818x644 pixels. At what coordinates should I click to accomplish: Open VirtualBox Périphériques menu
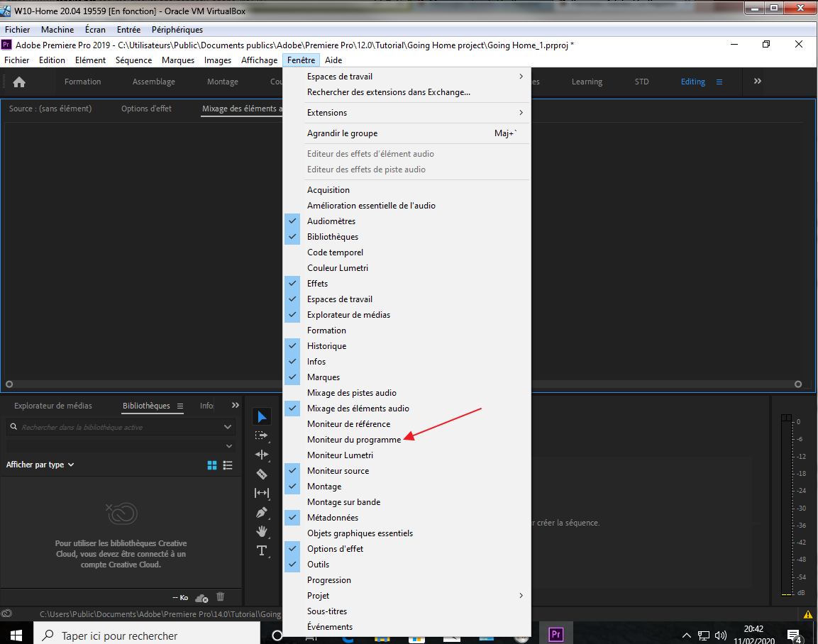click(177, 30)
